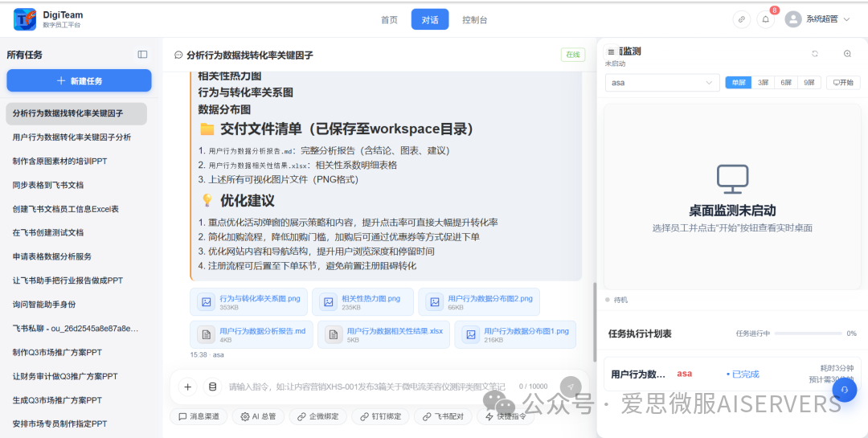Open AI 总管 button
This screenshot has width=868, height=438.
click(x=258, y=416)
